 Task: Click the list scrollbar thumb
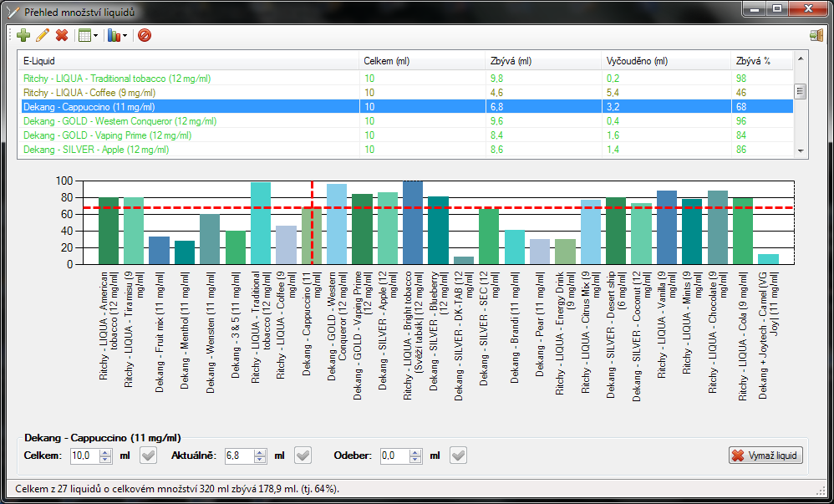(801, 92)
